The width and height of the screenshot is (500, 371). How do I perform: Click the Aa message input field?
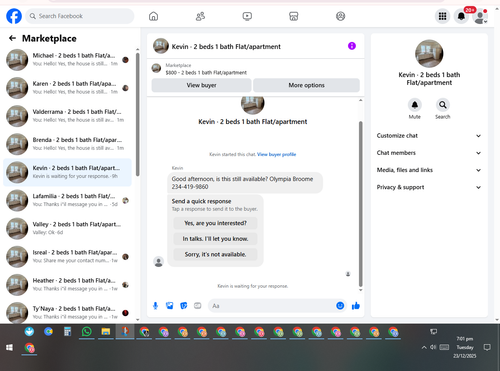(x=272, y=306)
